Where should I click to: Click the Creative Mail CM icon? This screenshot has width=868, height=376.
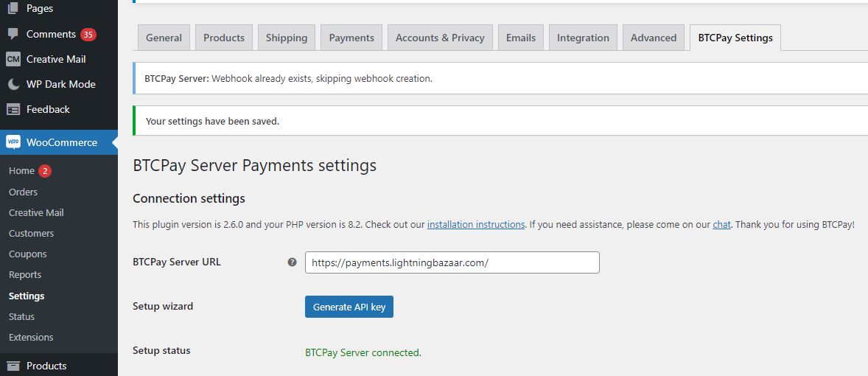(x=13, y=59)
